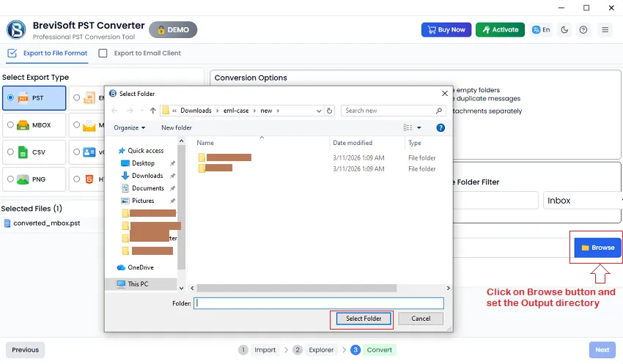
Task: Open the Organize dropdown menu
Action: pyautogui.click(x=130, y=128)
